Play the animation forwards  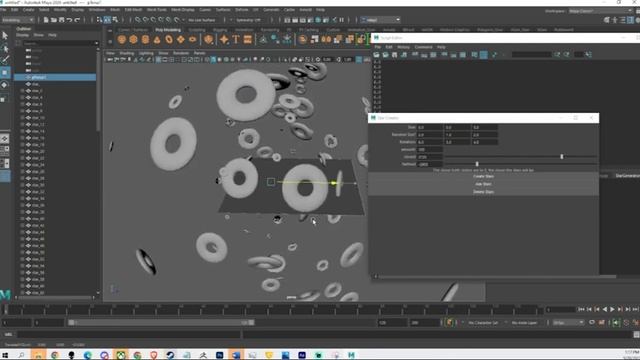pyautogui.click(x=612, y=309)
